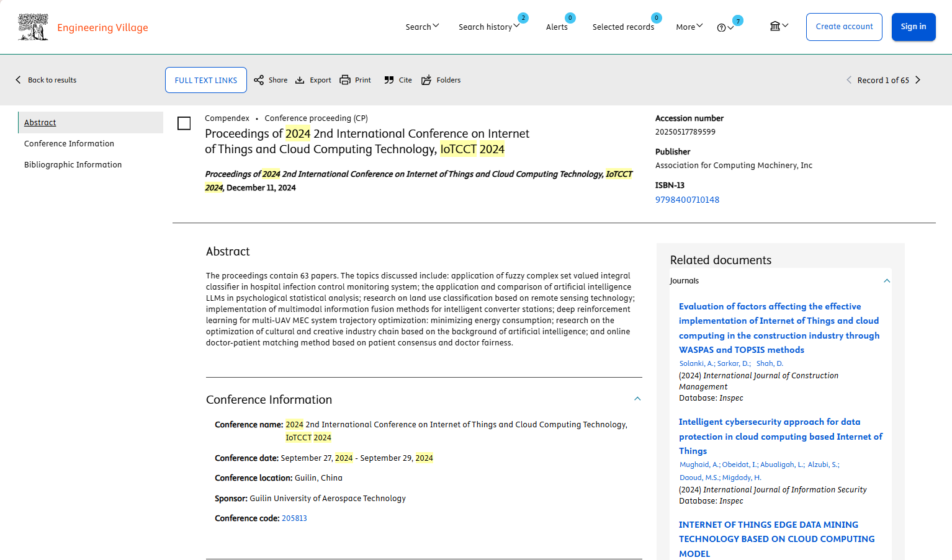The width and height of the screenshot is (952, 560).
Task: Click author Migdady, H.
Action: click(742, 478)
